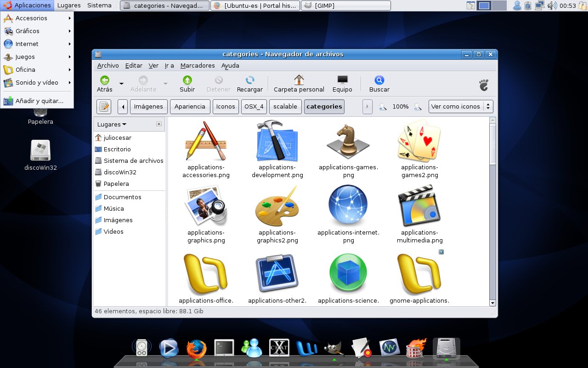Viewport: 588px width, 368px height.
Task: Open the Sistema panel menu
Action: (x=99, y=6)
